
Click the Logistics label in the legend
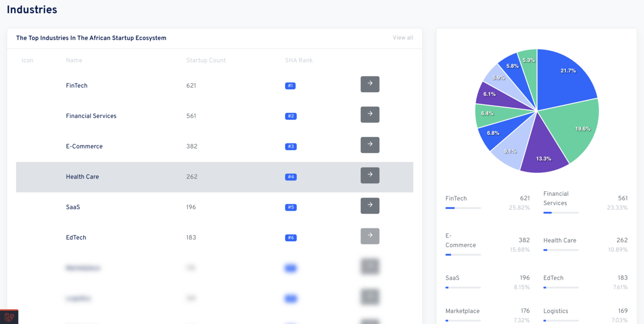pyautogui.click(x=556, y=311)
